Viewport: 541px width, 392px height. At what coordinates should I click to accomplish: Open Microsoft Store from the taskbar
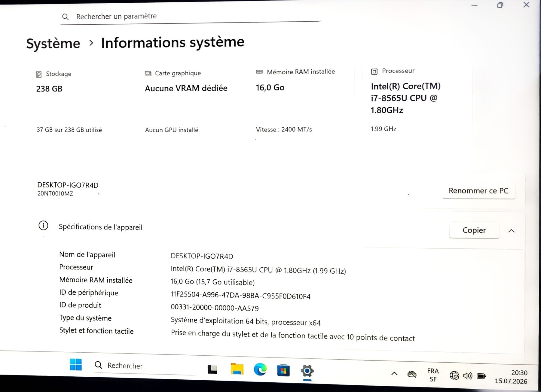(283, 370)
